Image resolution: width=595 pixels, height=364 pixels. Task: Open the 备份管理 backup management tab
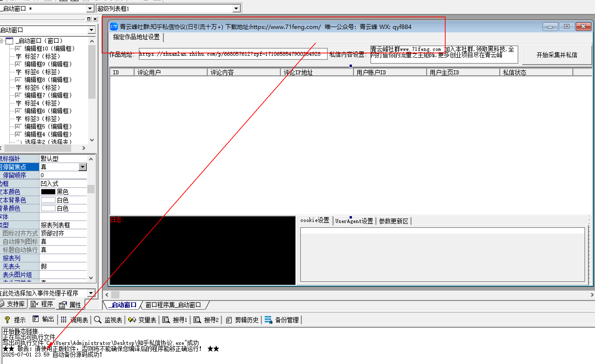click(282, 320)
